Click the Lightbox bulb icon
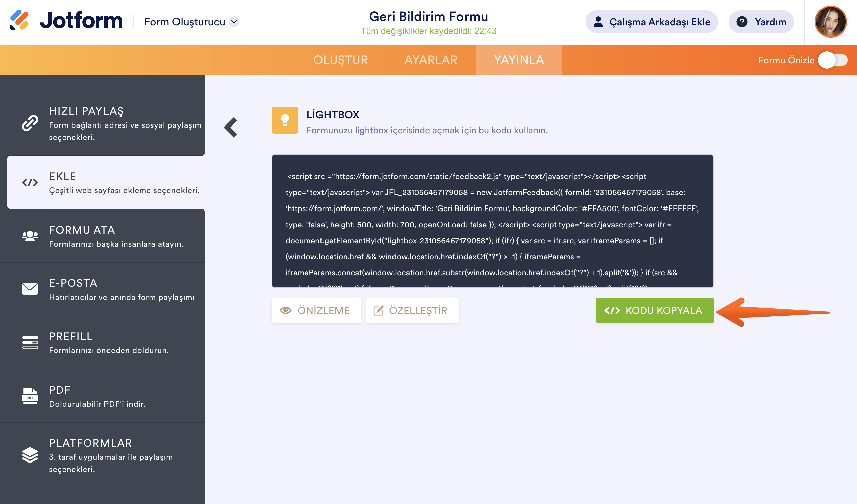857x504 pixels. coord(285,120)
